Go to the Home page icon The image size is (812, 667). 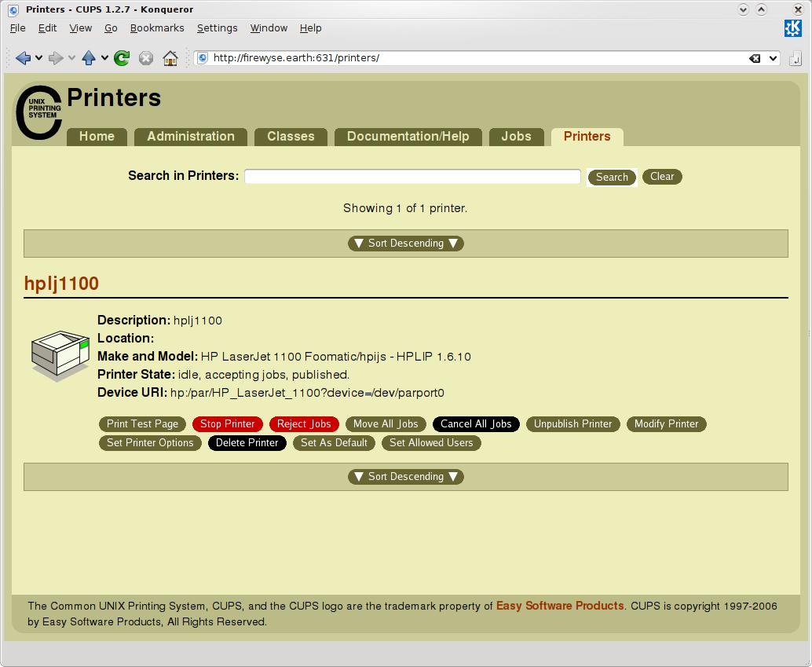pyautogui.click(x=170, y=58)
